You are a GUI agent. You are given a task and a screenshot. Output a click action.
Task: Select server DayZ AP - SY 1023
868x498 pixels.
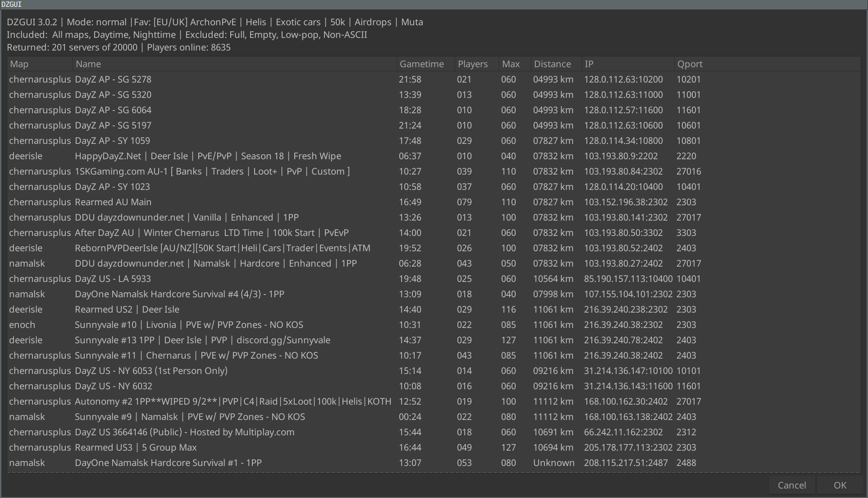(434, 187)
